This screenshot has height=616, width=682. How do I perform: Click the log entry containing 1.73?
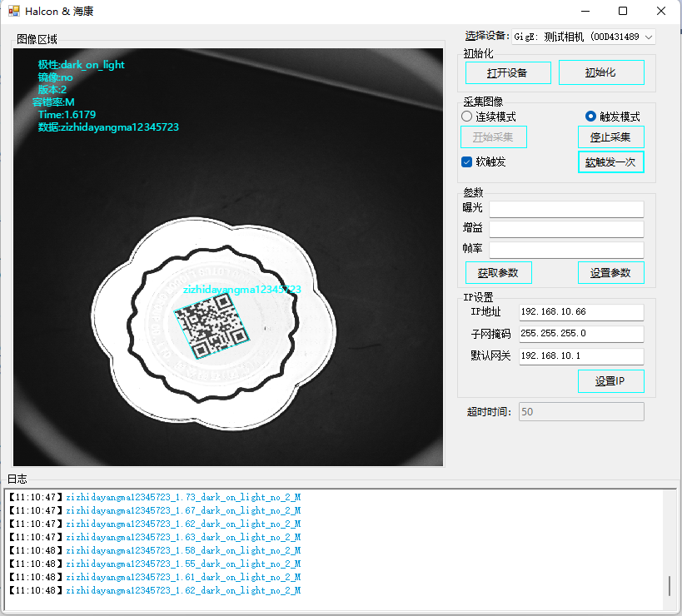(x=155, y=497)
